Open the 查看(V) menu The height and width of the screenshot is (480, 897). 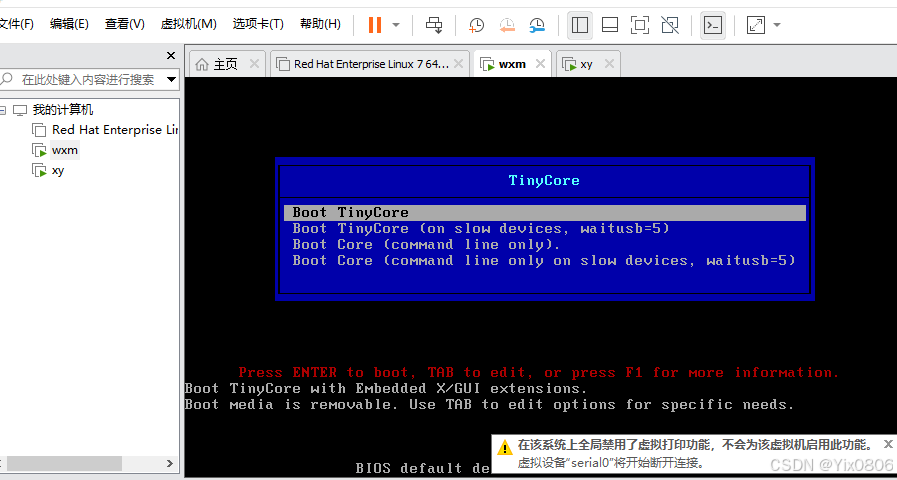124,24
